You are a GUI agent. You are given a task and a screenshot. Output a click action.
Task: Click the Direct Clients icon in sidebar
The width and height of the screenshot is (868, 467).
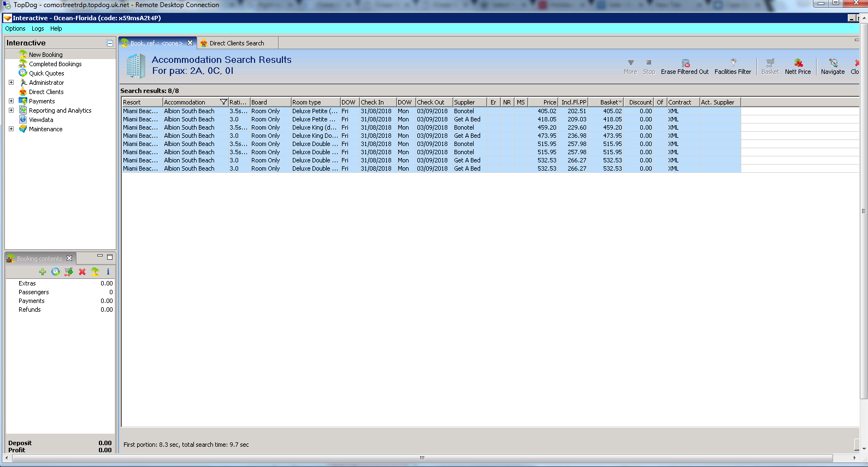pos(23,91)
